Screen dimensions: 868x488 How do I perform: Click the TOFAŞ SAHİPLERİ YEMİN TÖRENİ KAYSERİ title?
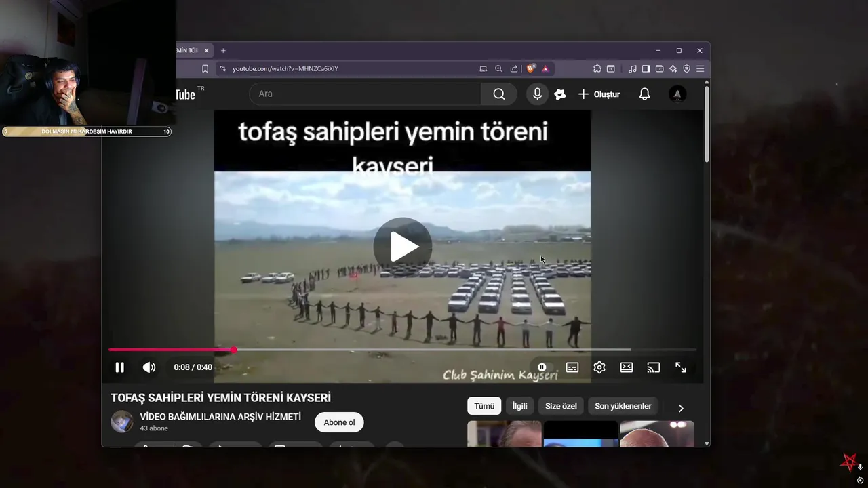point(220,398)
